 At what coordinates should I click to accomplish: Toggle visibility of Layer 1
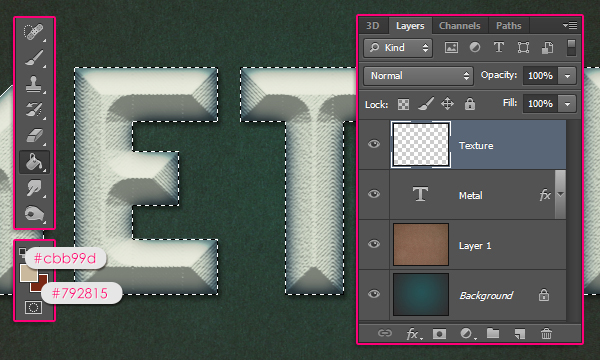point(374,244)
